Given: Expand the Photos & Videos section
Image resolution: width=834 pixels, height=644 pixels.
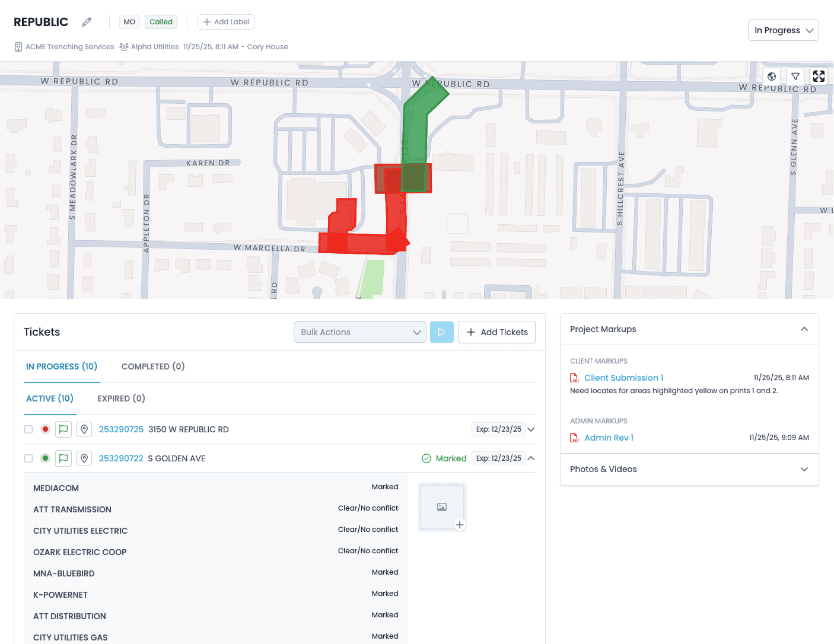Looking at the screenshot, I should (689, 469).
